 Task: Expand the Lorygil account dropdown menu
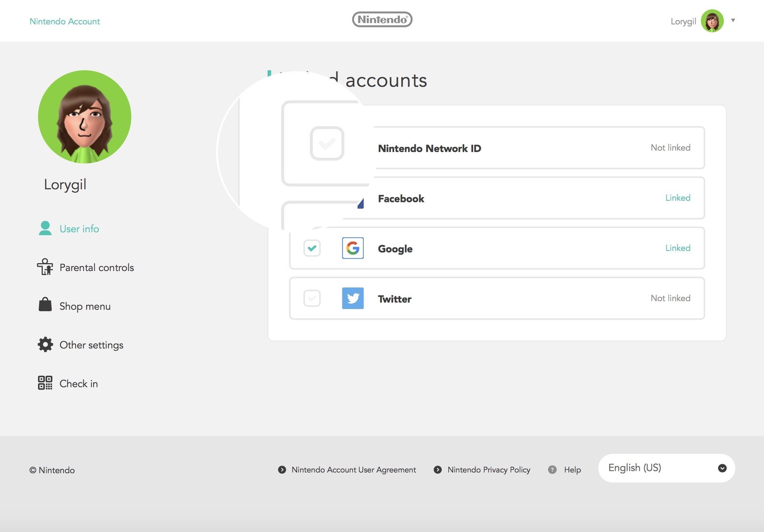[733, 20]
